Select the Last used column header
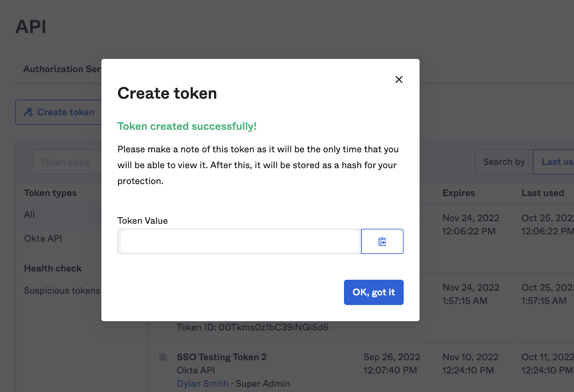Viewport: 574px width, 392px height. pyautogui.click(x=542, y=193)
